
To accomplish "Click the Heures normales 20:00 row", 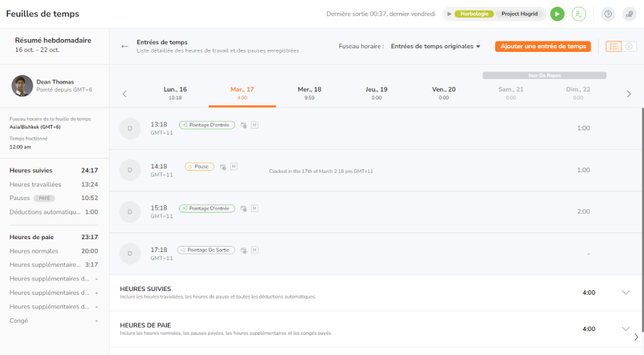I will (54, 251).
